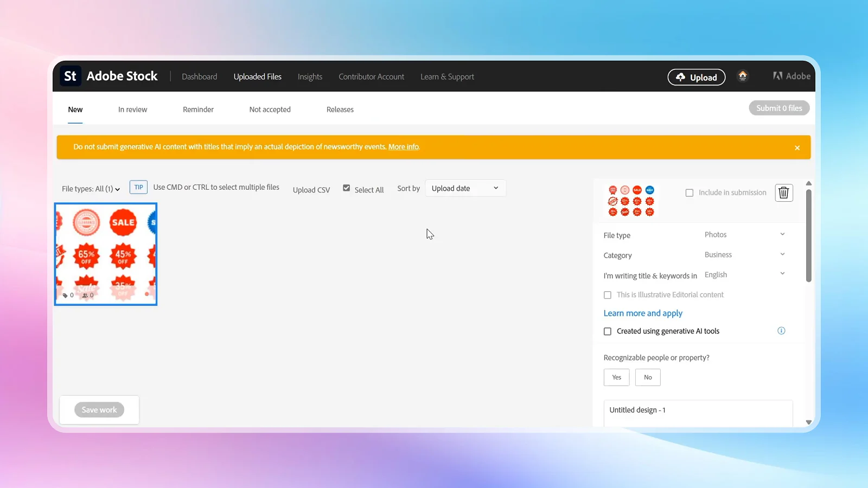Open the user profile avatar icon
This screenshot has width=868, height=488.
pyautogui.click(x=743, y=76)
